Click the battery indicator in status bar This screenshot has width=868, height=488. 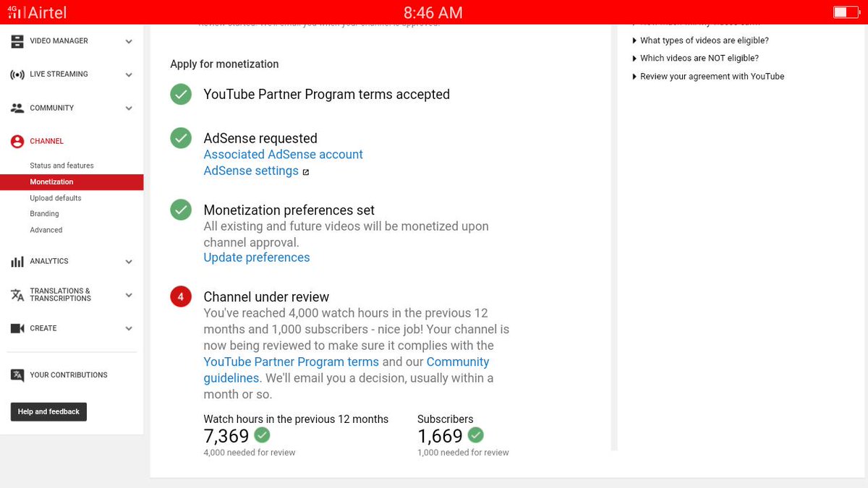point(845,12)
